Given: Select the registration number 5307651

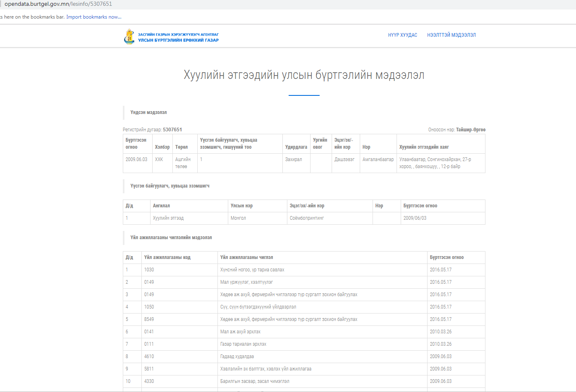Looking at the screenshot, I should click(x=172, y=130).
